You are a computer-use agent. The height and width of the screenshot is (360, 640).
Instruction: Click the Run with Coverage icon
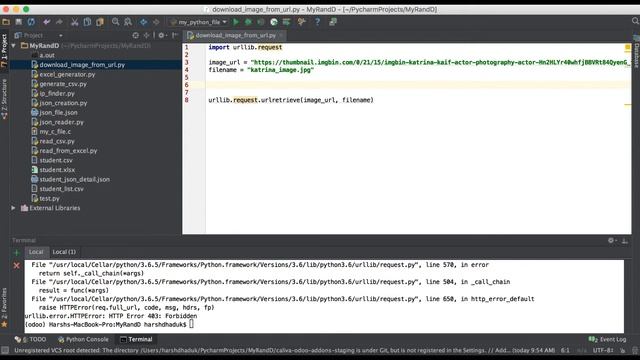[x=261, y=22]
